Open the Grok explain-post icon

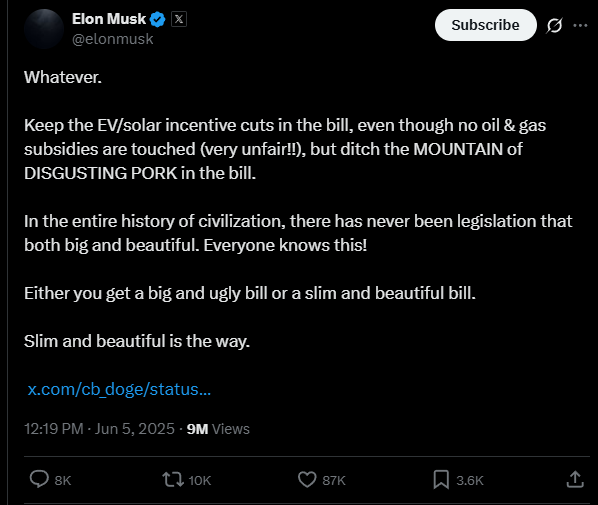(554, 26)
